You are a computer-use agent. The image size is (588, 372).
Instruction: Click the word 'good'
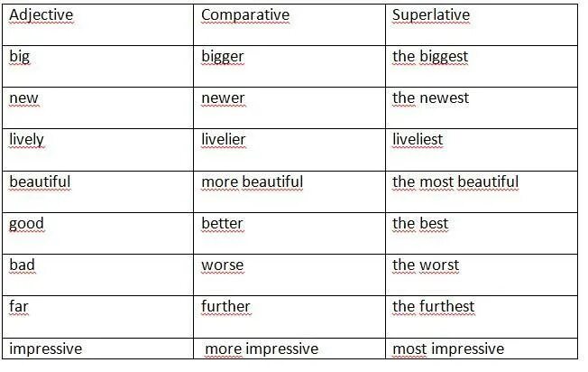27,223
